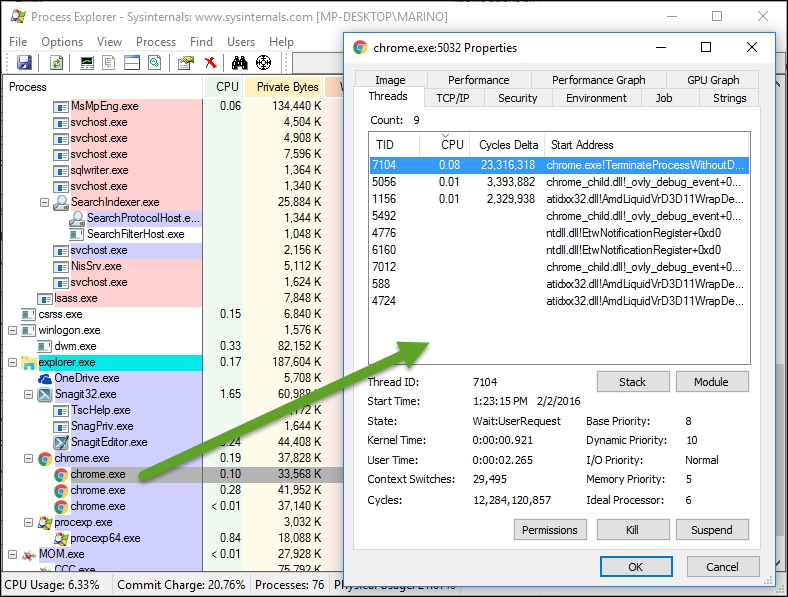Click the Suspend button
The image size is (788, 597).
pos(712,530)
